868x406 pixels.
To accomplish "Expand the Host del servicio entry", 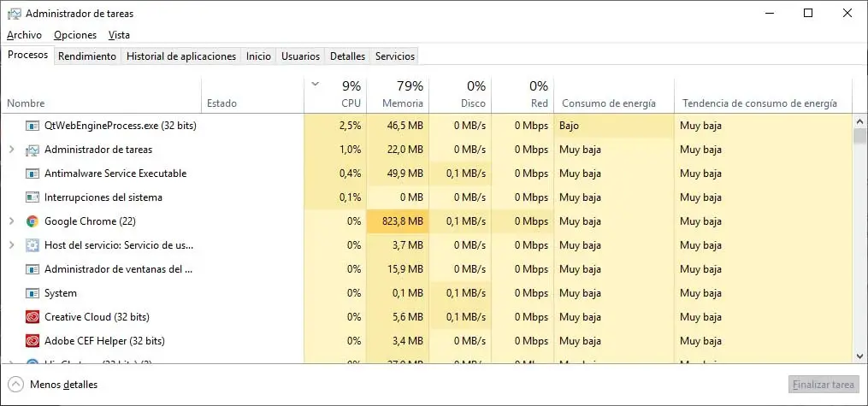I will click(x=11, y=245).
